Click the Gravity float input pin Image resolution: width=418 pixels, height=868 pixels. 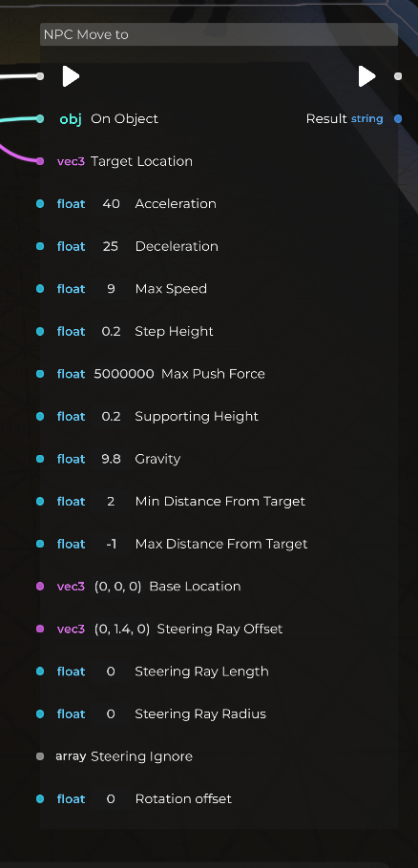pyautogui.click(x=40, y=459)
